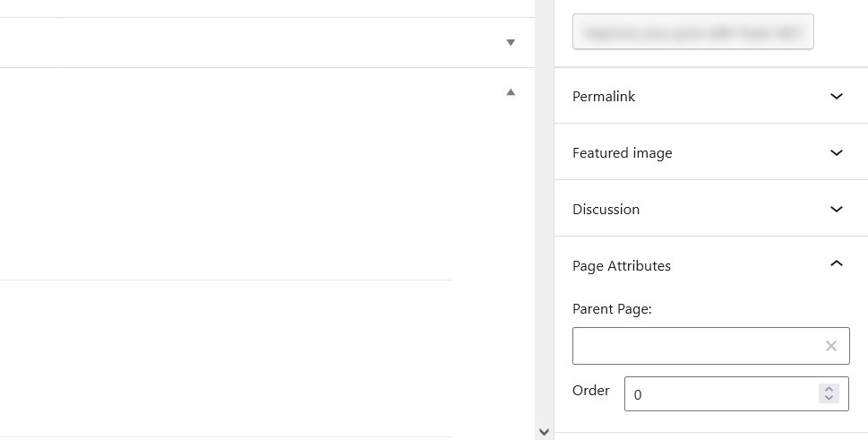The width and height of the screenshot is (868, 440).
Task: Focus the Parent Page combo box field
Action: pyautogui.click(x=710, y=346)
